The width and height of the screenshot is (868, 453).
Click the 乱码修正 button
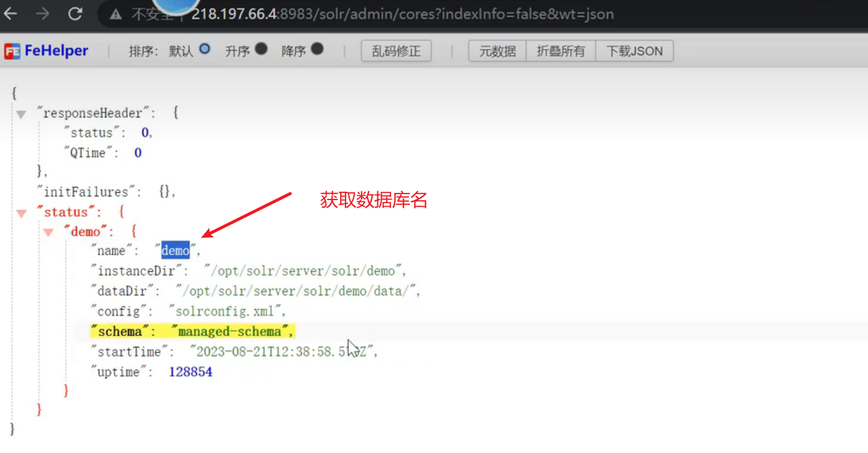click(x=396, y=52)
